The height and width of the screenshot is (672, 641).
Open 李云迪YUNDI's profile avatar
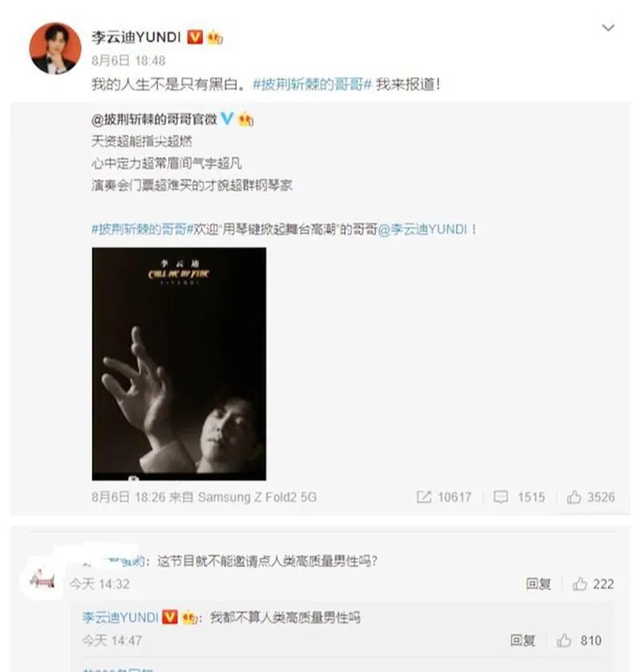coord(55,48)
